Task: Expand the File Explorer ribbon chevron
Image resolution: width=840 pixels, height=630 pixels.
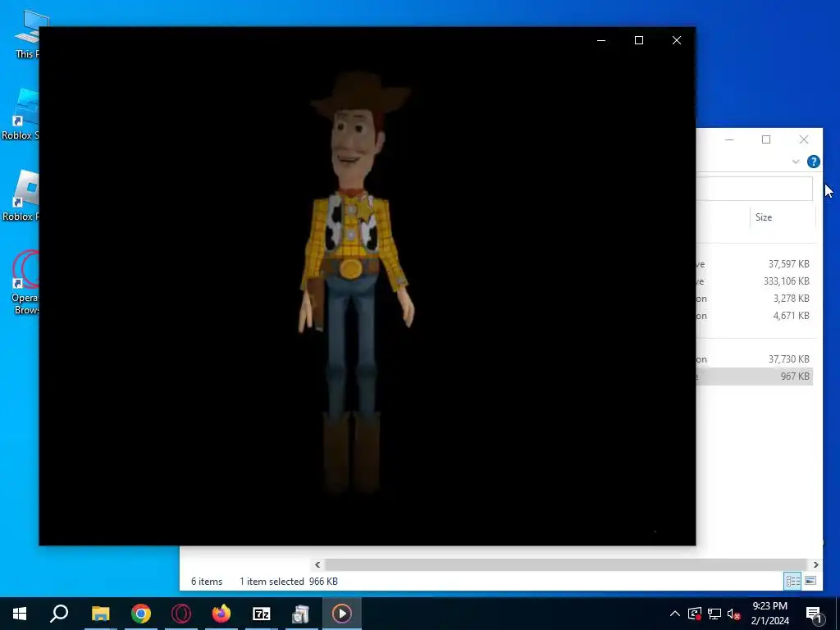Action: [x=796, y=162]
